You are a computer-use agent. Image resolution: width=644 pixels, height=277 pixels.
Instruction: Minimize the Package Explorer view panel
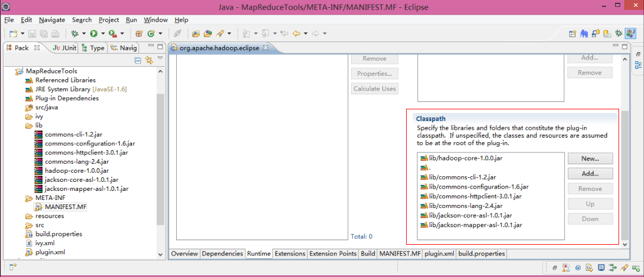tap(151, 46)
